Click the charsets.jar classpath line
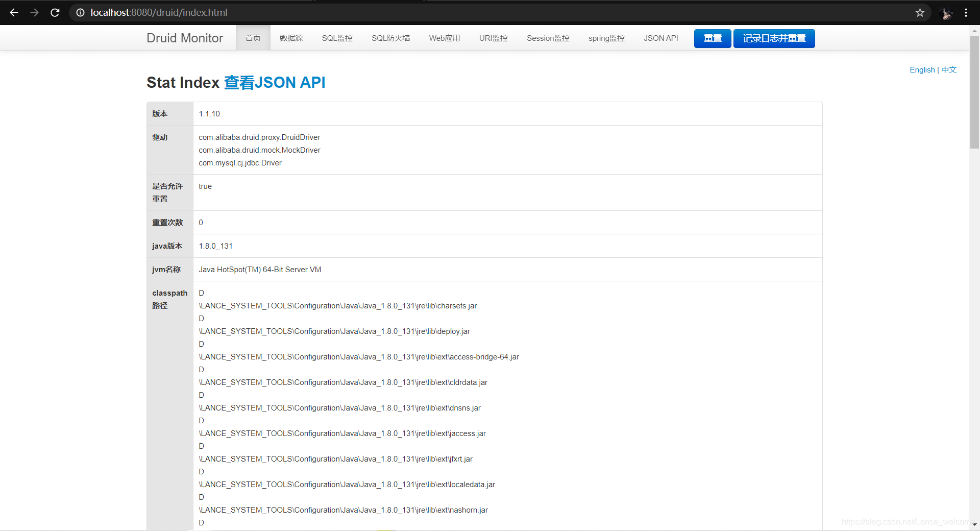The image size is (980, 531). pyautogui.click(x=338, y=306)
